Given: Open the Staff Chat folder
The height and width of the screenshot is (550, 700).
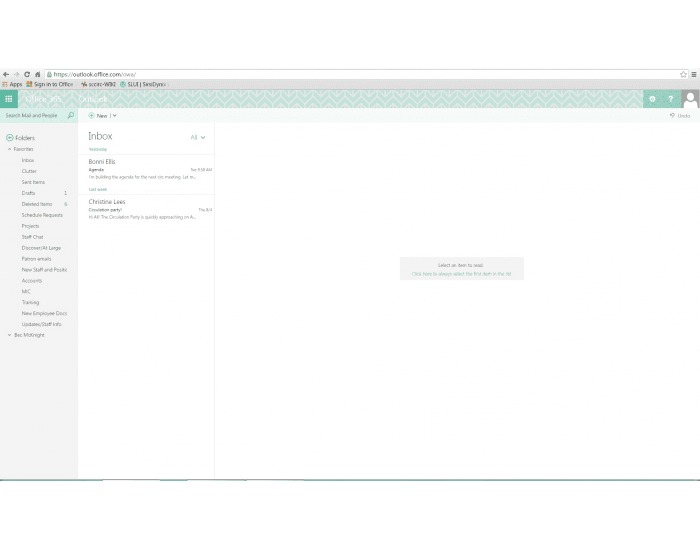Looking at the screenshot, I should pyautogui.click(x=32, y=237).
